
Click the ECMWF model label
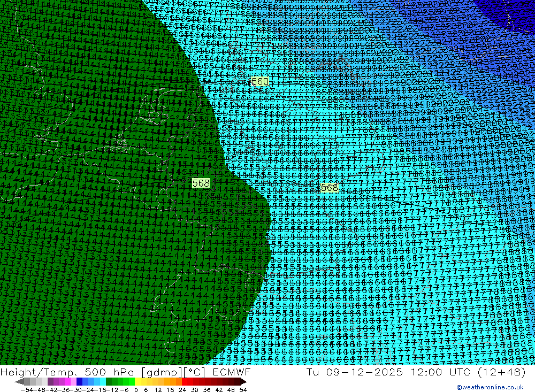point(231,372)
